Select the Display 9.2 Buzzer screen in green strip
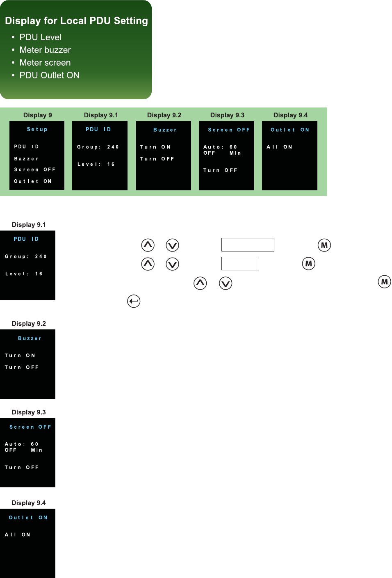The width and height of the screenshot is (392, 578). coord(163,155)
